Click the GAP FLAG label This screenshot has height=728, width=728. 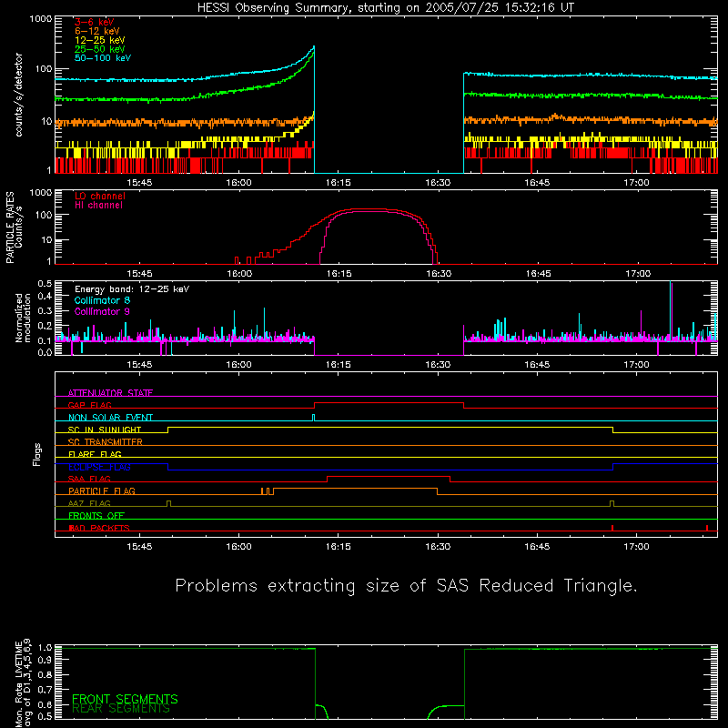[x=89, y=405]
